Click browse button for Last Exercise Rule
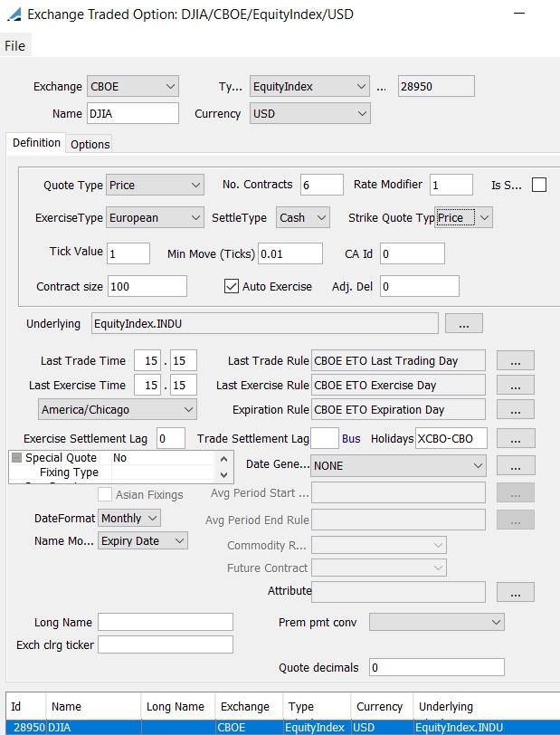The width and height of the screenshot is (560, 735). tap(516, 385)
